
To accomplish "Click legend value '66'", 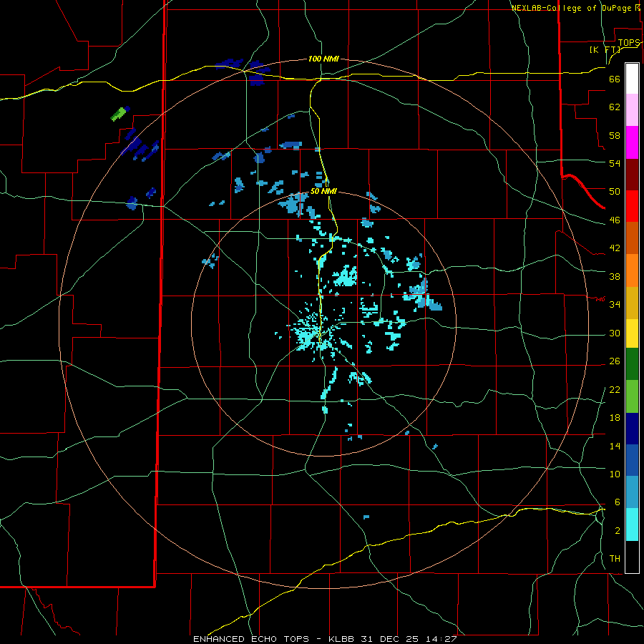I will tap(615, 79).
